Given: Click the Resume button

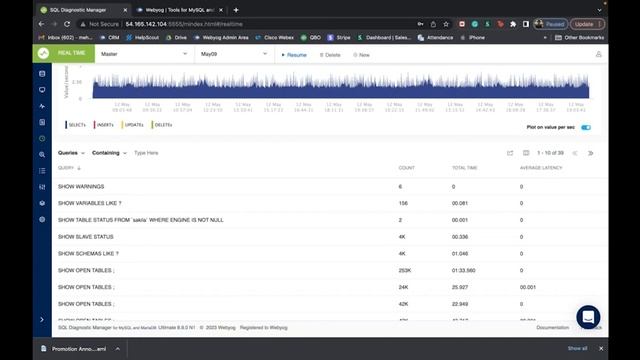Looking at the screenshot, I should (x=294, y=55).
